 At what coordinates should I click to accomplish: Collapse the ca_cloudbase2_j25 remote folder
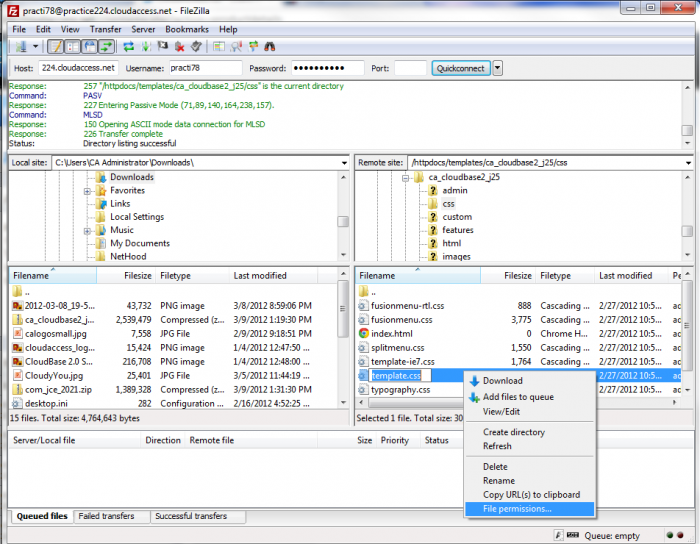(x=407, y=177)
